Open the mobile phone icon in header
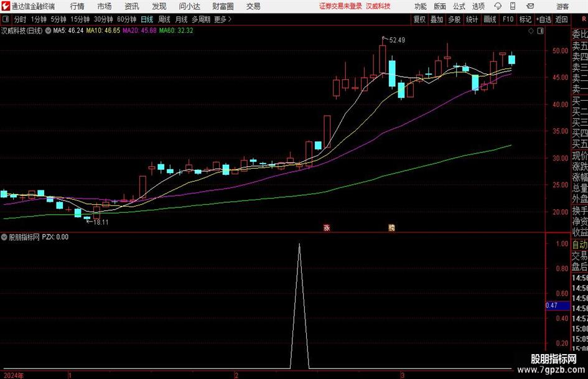 (x=513, y=6)
